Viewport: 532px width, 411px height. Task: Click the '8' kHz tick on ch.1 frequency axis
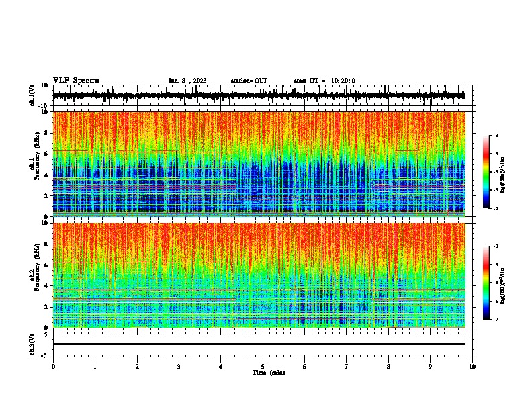(46, 133)
